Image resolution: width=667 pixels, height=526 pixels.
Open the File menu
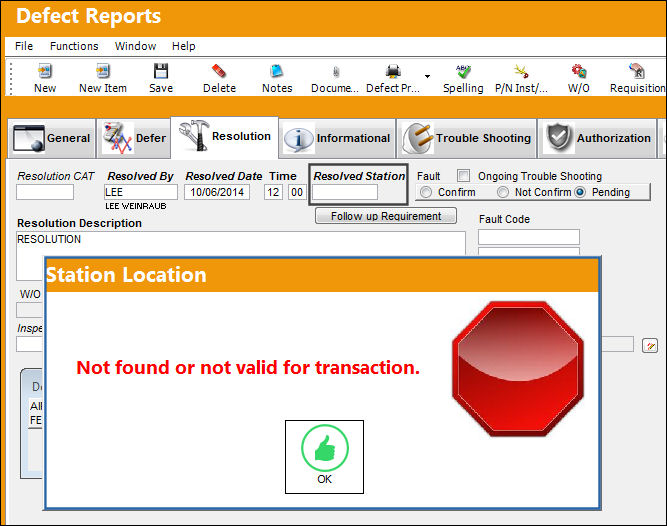(x=24, y=46)
